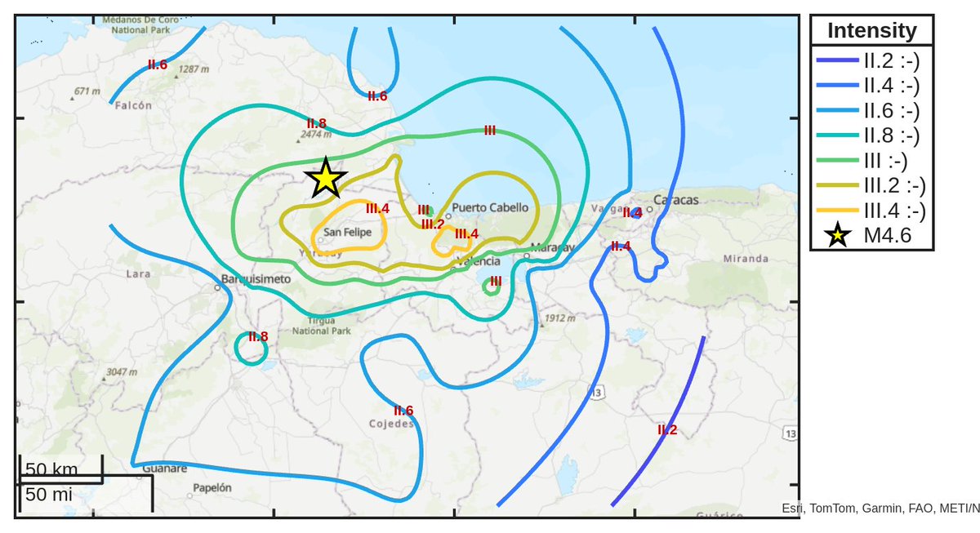The width and height of the screenshot is (980, 533).
Task: Click the II.8 :-) legend label
Action: [892, 135]
